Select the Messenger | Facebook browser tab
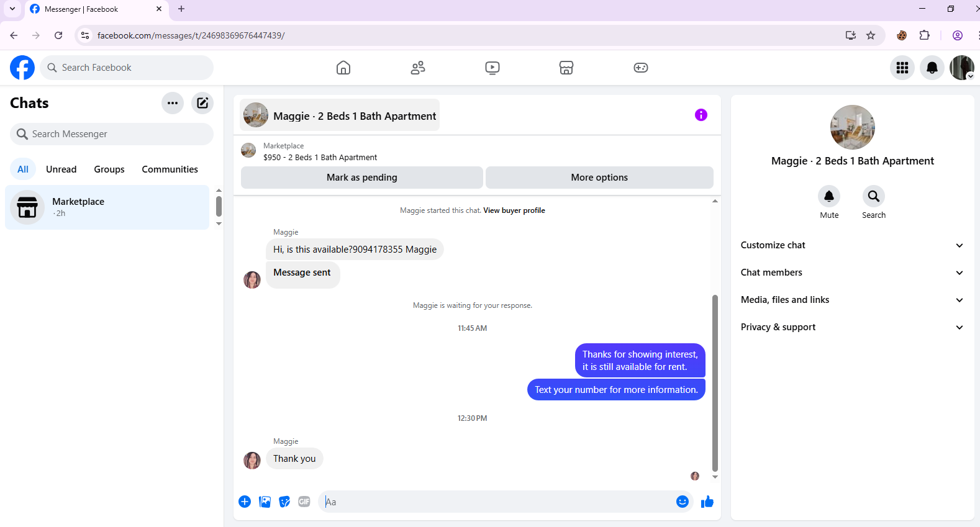This screenshot has width=980, height=527. coord(96,9)
